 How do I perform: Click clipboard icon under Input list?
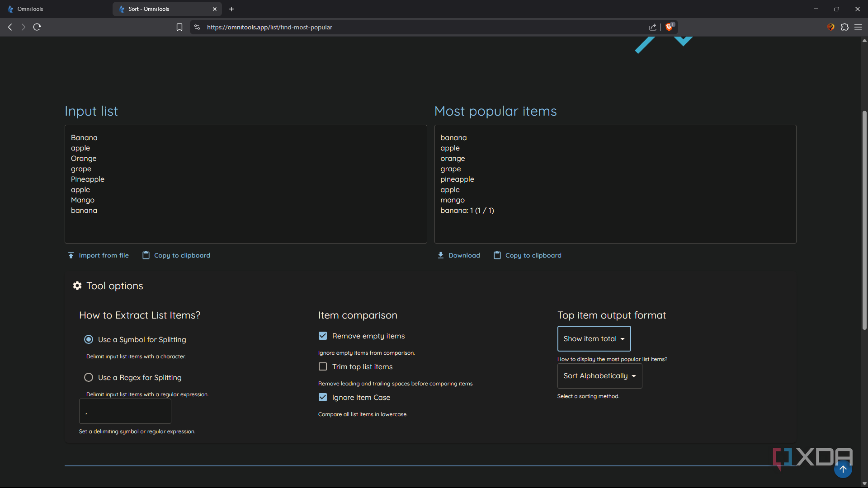[x=146, y=255]
